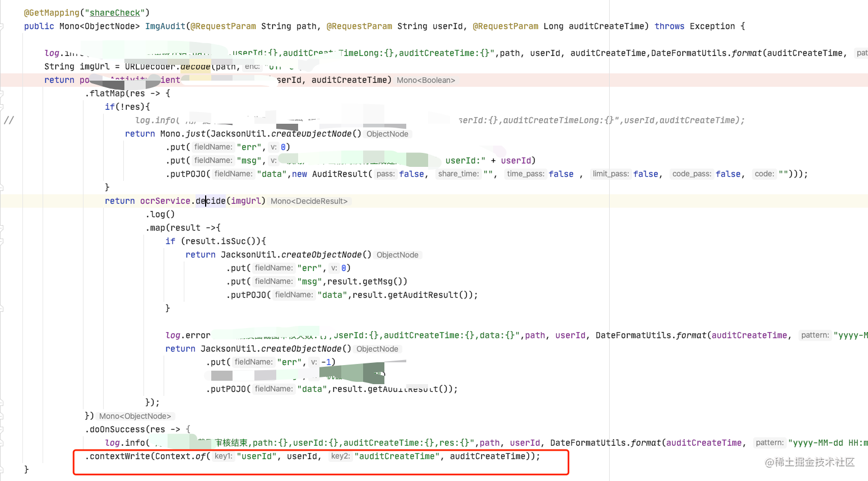Image resolution: width=868 pixels, height=481 pixels.
Task: Click the throws keyword
Action: pyautogui.click(x=670, y=26)
